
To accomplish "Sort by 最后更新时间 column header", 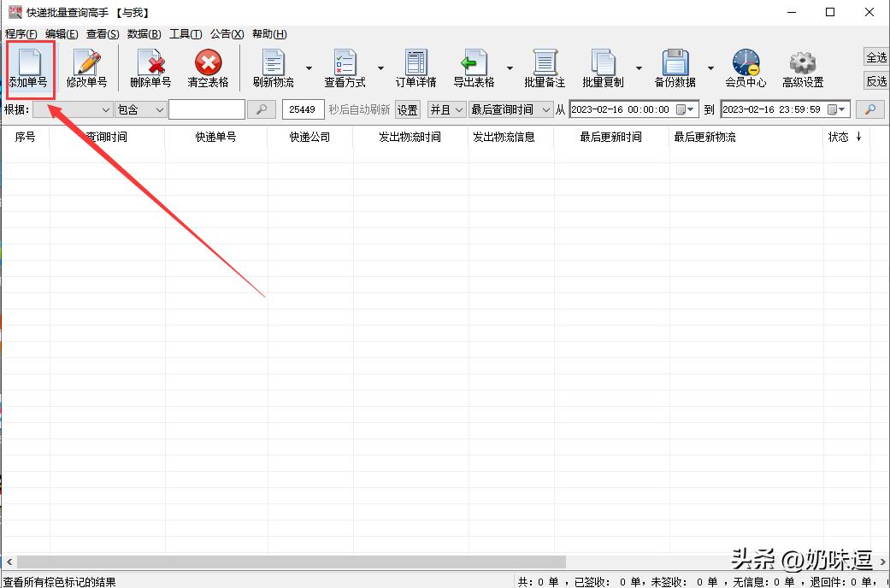I will click(611, 137).
